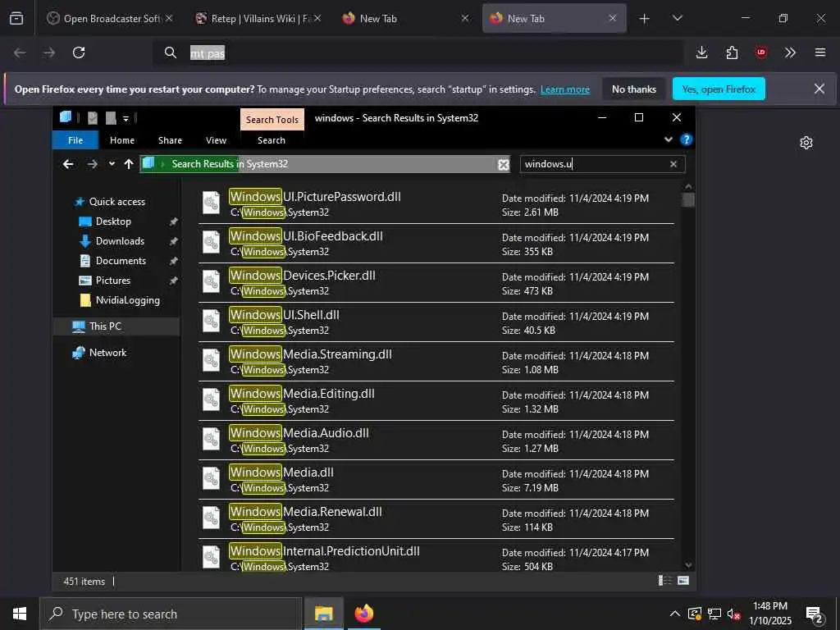Open File Explorer from the taskbar
The image size is (840, 630).
pyautogui.click(x=323, y=614)
